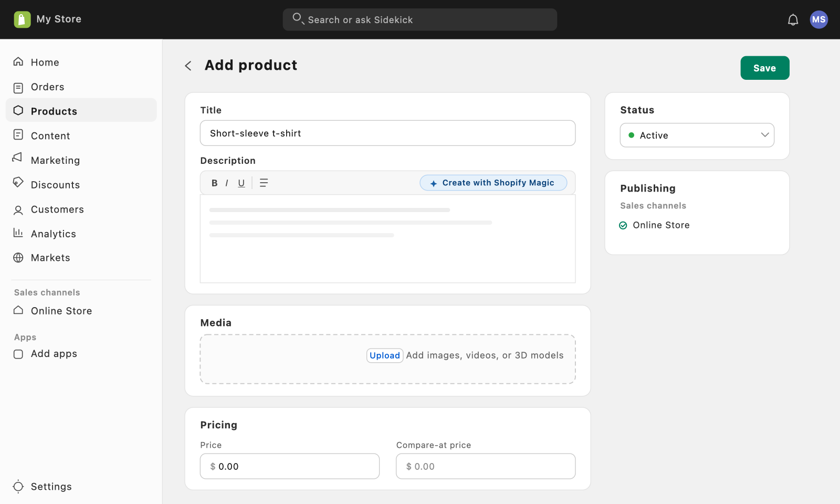Open Marketing in the sidebar
The image size is (840, 504).
pos(81,160)
